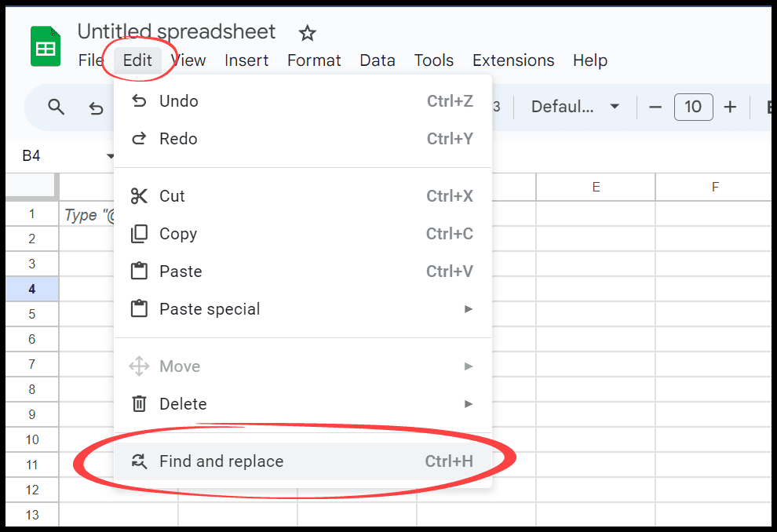Choose Copy from the Edit menu
The image size is (777, 532).
[x=303, y=234]
